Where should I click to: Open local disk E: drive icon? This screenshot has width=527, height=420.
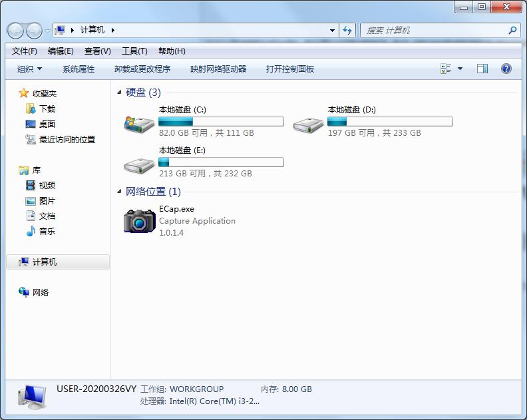coord(139,164)
